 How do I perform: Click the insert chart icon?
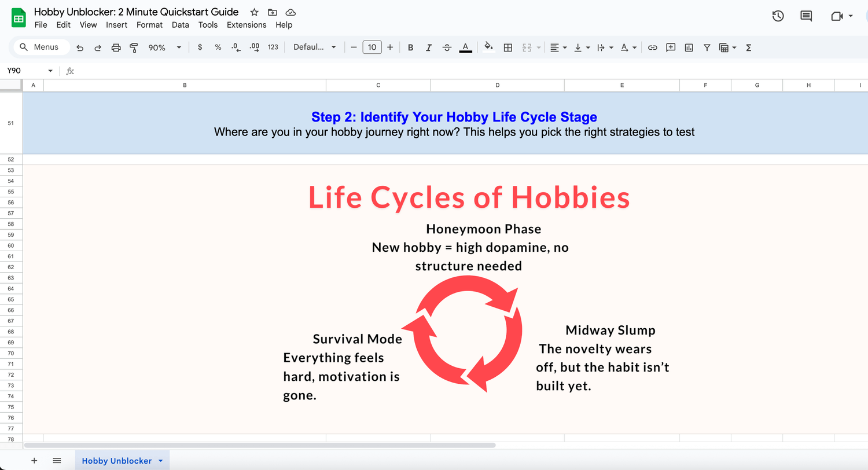(689, 47)
